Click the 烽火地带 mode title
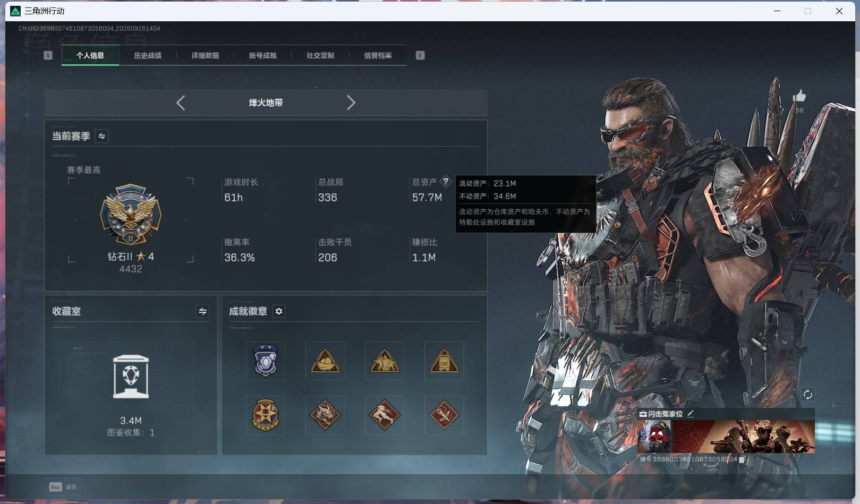 (266, 102)
